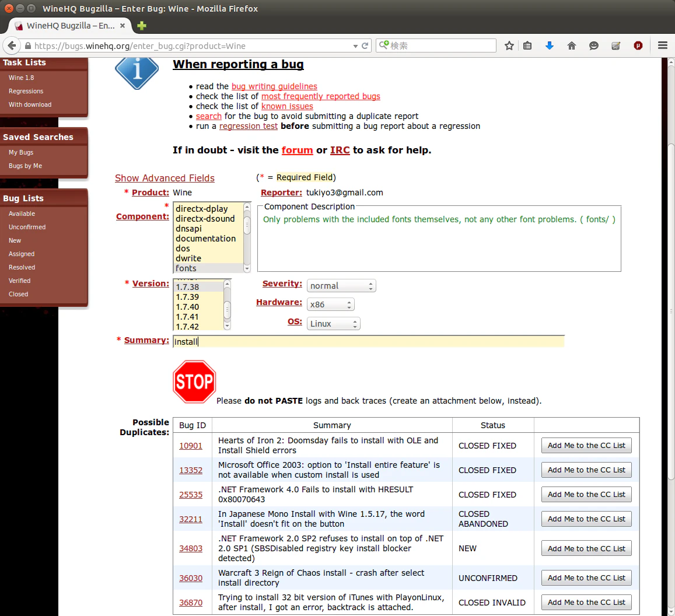Click the search engine magnifier icon
Image resolution: width=675 pixels, height=616 pixels.
click(383, 45)
